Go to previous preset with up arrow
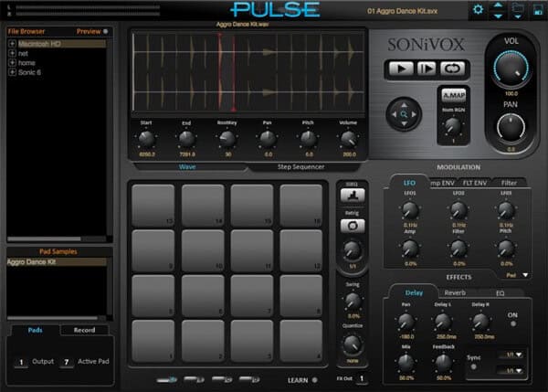Screen dimensions: 548x392 498,5
